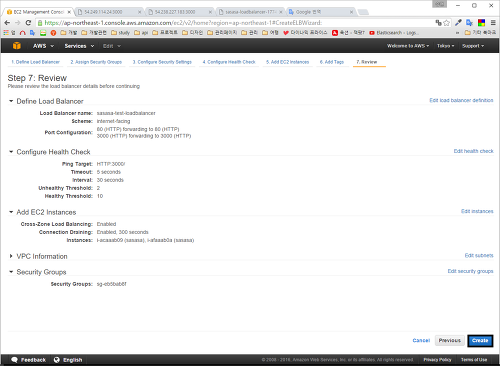This screenshot has width=500, height=366.
Task: Click Edit health check link
Action: (x=473, y=151)
